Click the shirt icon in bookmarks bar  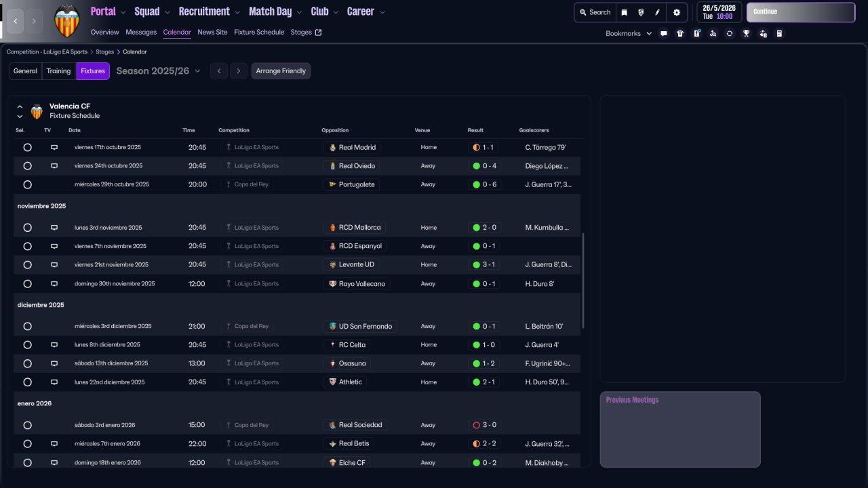pyautogui.click(x=680, y=33)
